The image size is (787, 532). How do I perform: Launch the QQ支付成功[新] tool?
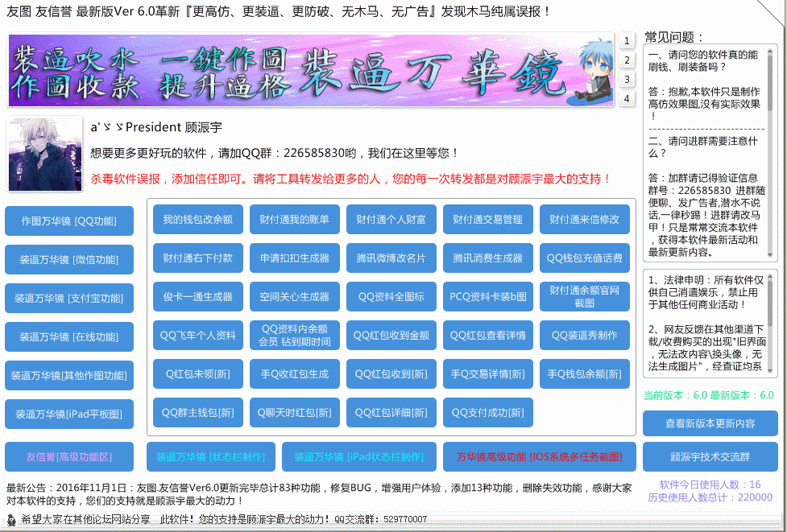(488, 412)
